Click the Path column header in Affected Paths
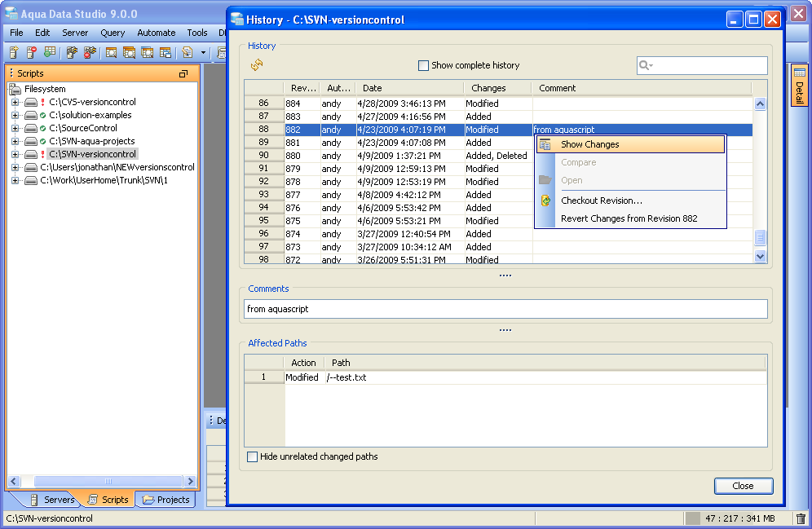This screenshot has width=812, height=529. click(545, 363)
